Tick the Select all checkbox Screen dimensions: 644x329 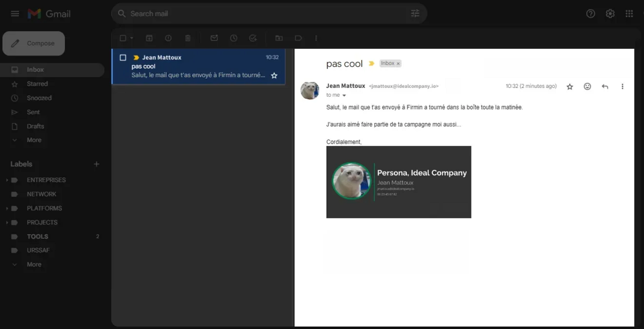tap(123, 38)
